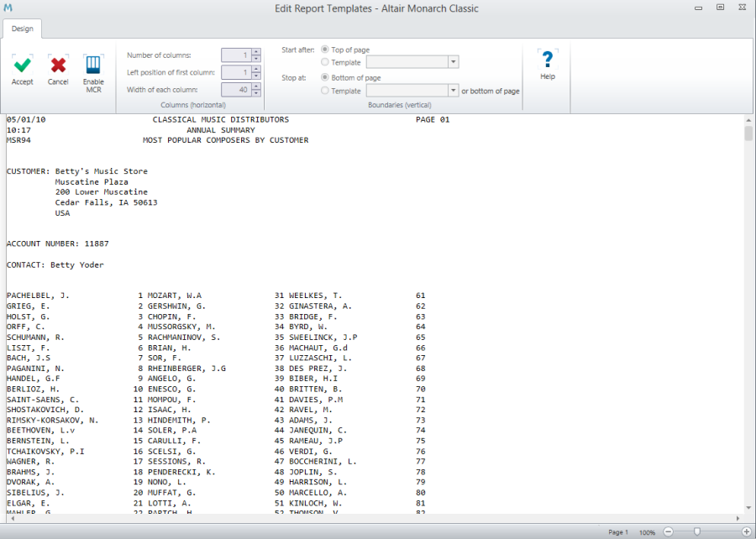
Task: Increase Width of each column value
Action: [x=256, y=86]
